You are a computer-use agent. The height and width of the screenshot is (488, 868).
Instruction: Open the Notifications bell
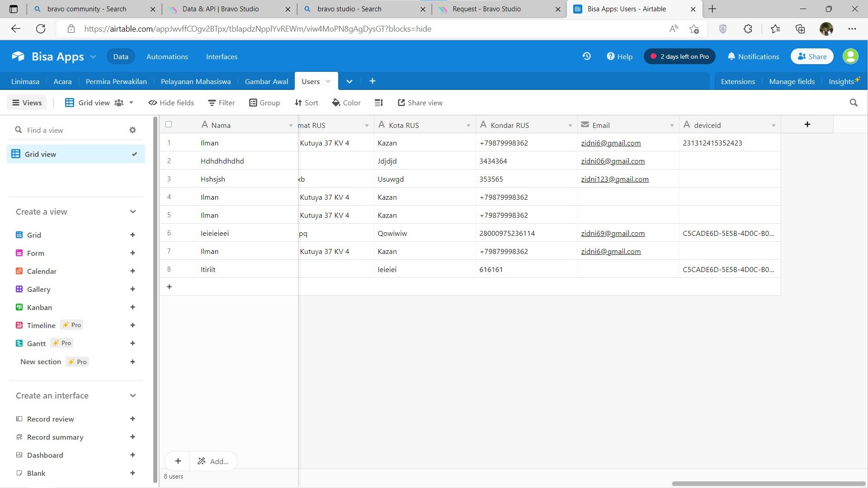(x=753, y=56)
